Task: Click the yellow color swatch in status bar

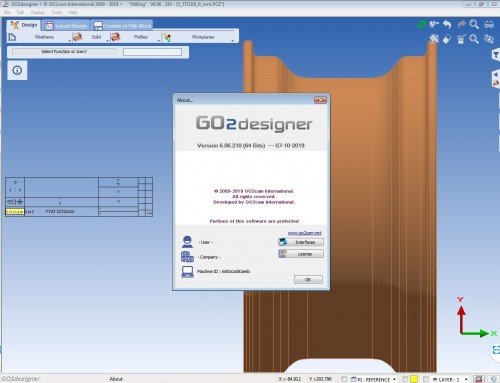Action: click(x=414, y=379)
